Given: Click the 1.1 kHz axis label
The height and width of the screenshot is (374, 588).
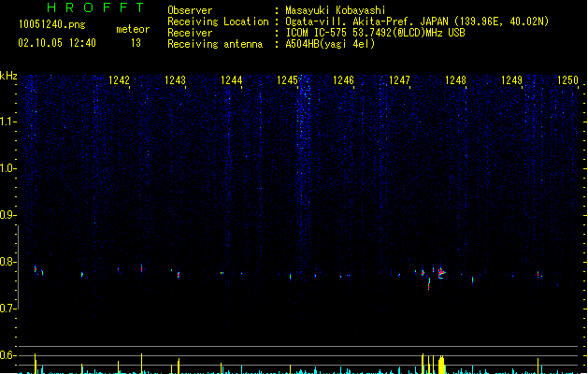Looking at the screenshot, I should (x=8, y=122).
